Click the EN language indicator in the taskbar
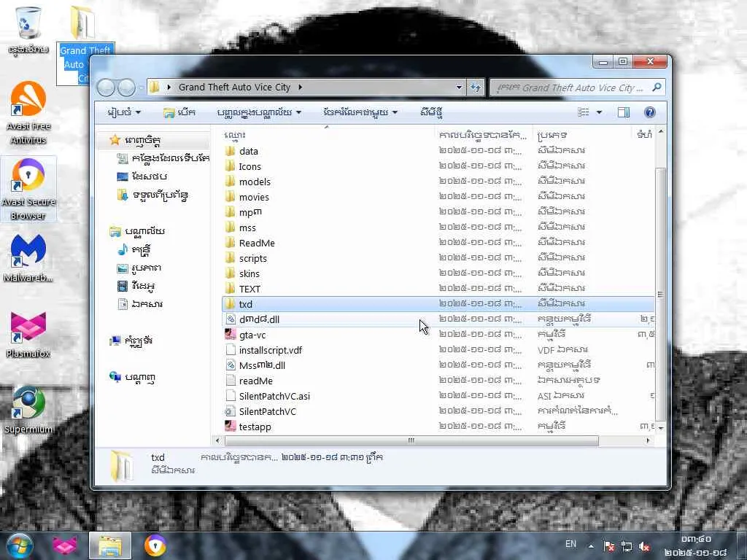747x560 pixels. (570, 544)
